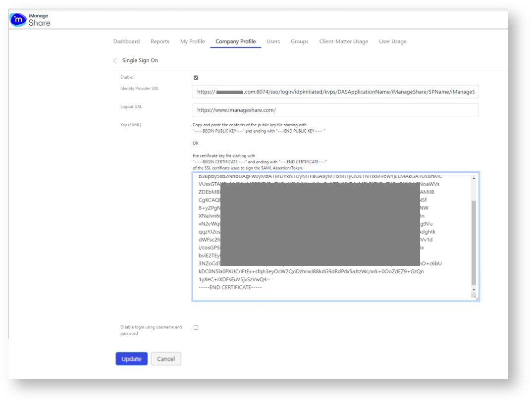Go to the Users tab
This screenshot has width=532, height=403.
tap(273, 42)
